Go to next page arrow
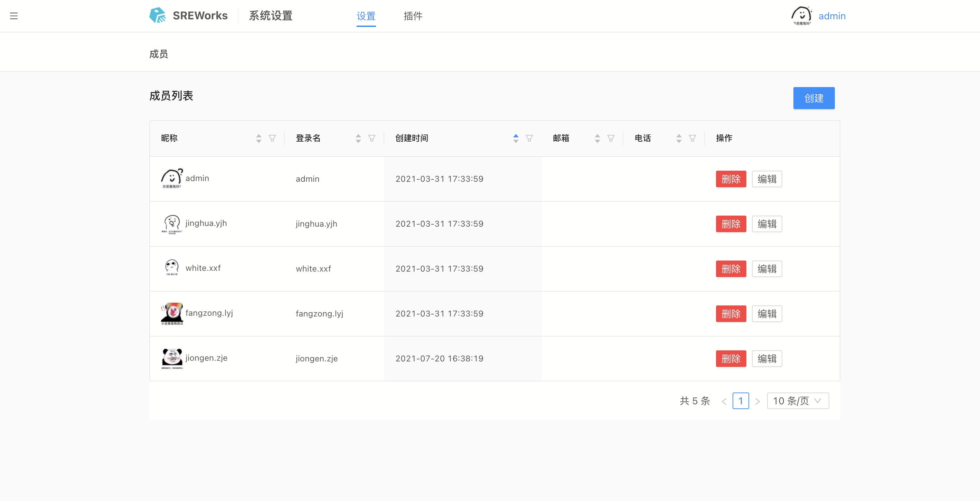Image resolution: width=980 pixels, height=501 pixels. pyautogui.click(x=757, y=401)
